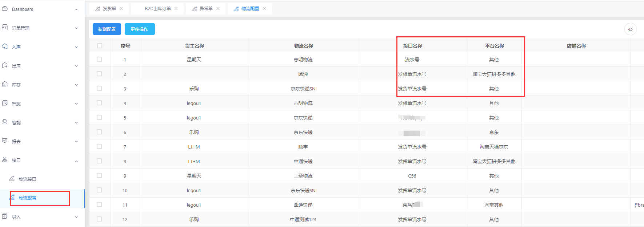Check row 5 legou1 京东快递 checkbox
This screenshot has height=227, width=644.
pos(99,117)
